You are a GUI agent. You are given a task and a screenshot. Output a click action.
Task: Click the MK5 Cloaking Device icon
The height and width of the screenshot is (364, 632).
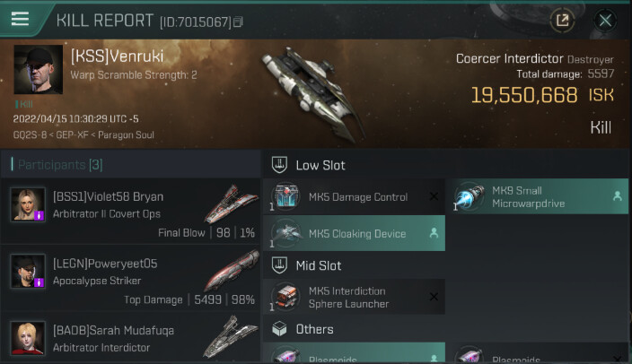[x=286, y=233]
